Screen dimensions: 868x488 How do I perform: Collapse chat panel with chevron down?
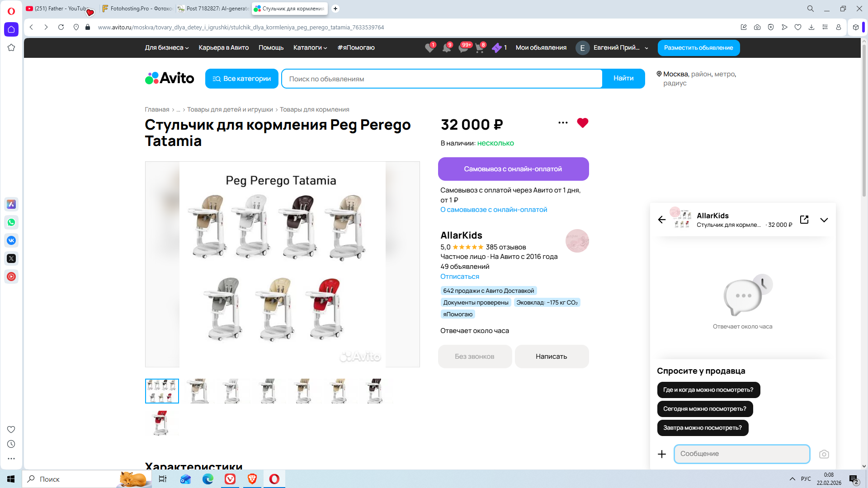[x=824, y=220]
